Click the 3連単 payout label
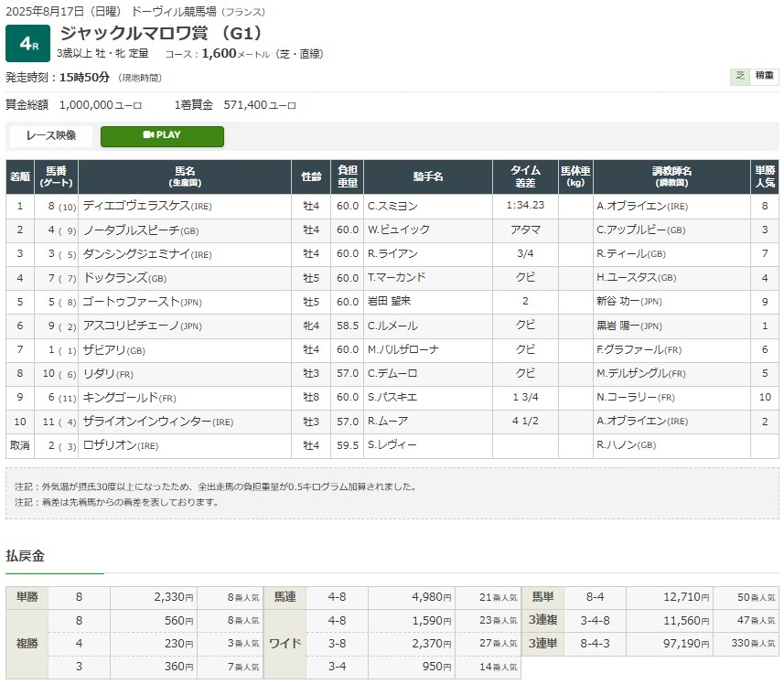 542,646
